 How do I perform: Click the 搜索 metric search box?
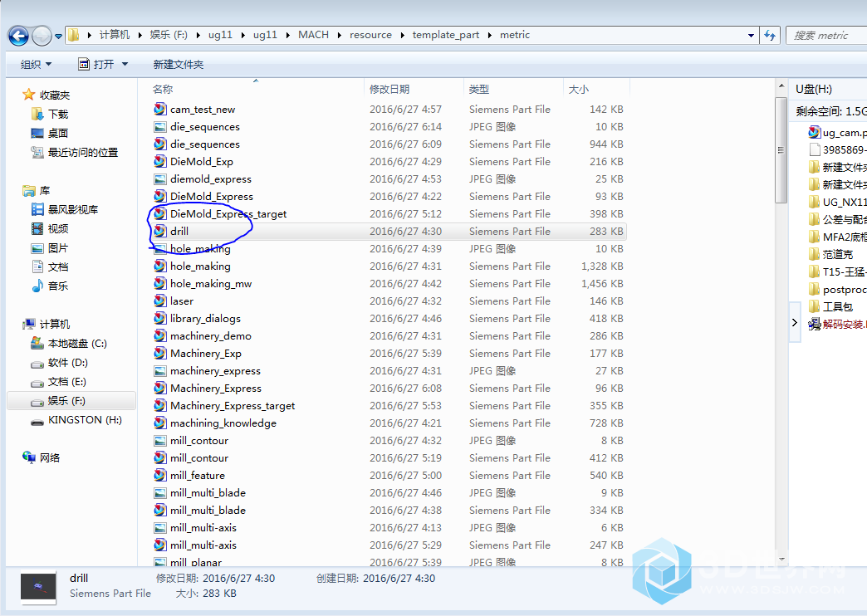pyautogui.click(x=826, y=36)
